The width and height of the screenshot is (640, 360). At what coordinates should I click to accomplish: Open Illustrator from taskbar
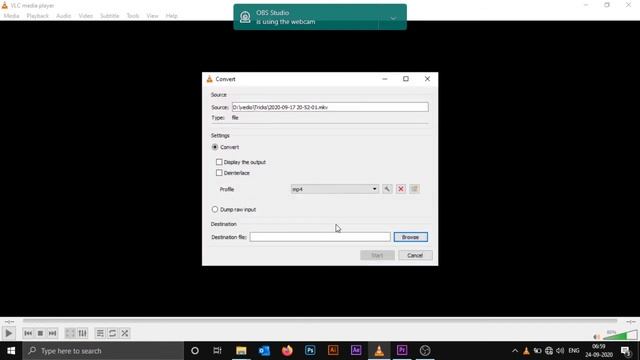(333, 351)
